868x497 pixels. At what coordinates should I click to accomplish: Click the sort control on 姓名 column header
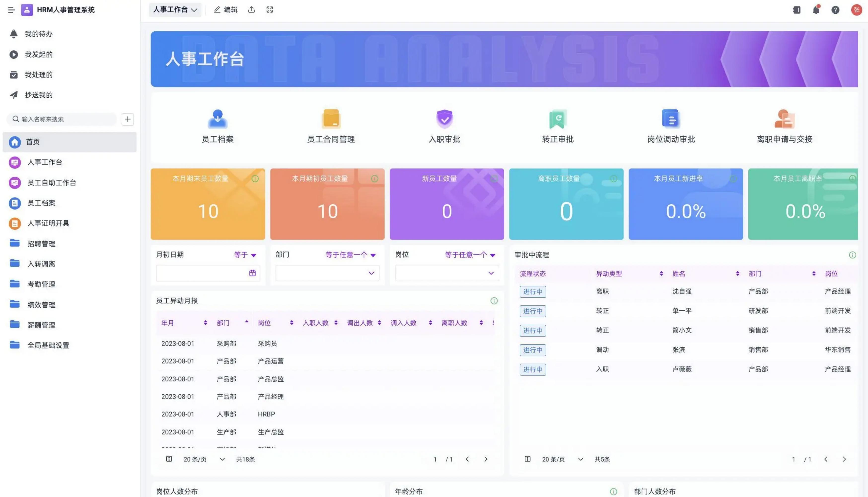coord(737,273)
